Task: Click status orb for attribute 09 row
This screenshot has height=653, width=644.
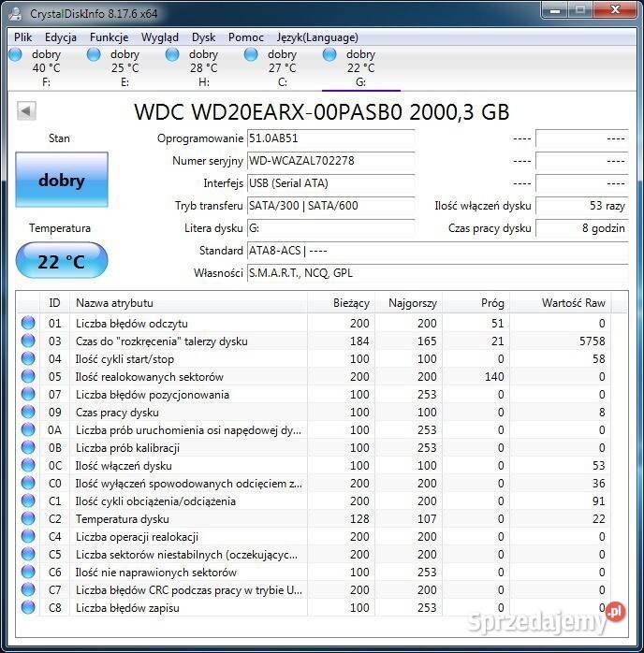Action: [x=28, y=412]
